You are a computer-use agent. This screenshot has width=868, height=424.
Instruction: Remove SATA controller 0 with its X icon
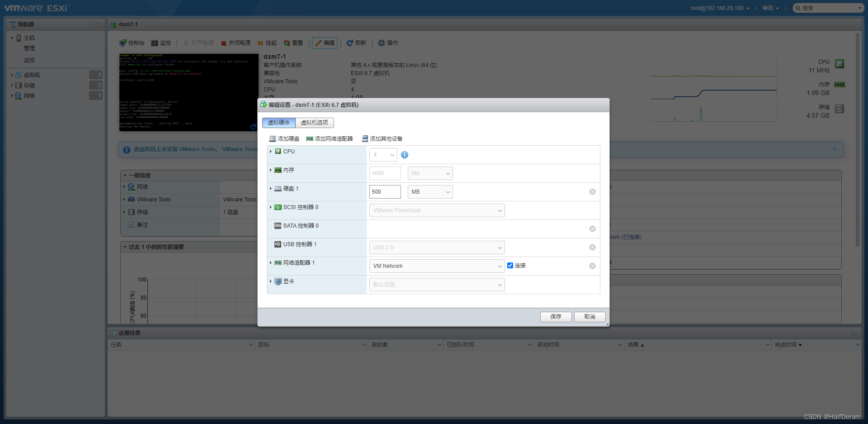coord(592,229)
